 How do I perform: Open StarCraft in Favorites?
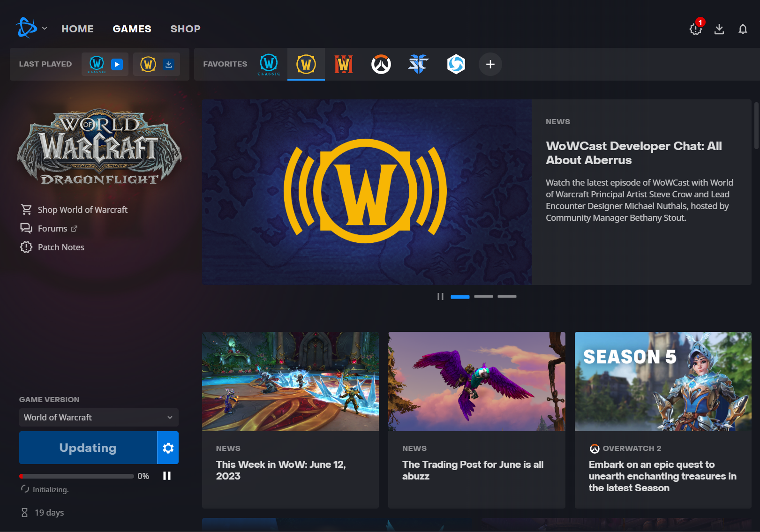(418, 64)
